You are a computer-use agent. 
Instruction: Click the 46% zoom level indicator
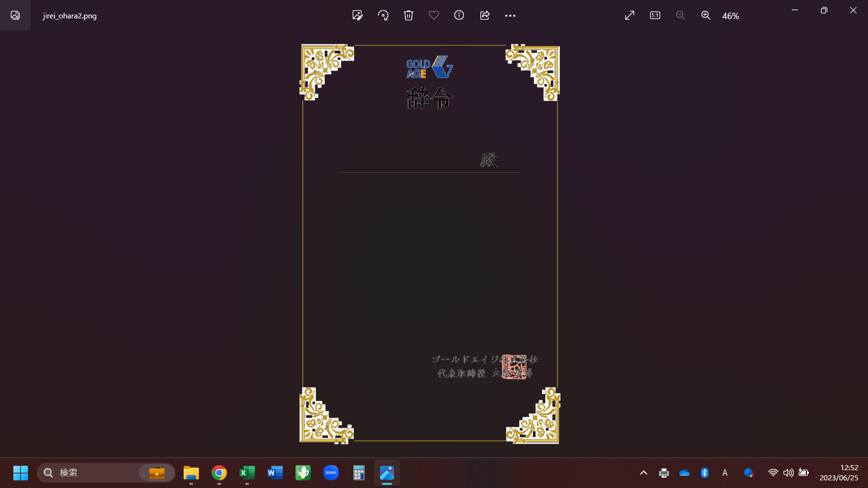coord(731,16)
